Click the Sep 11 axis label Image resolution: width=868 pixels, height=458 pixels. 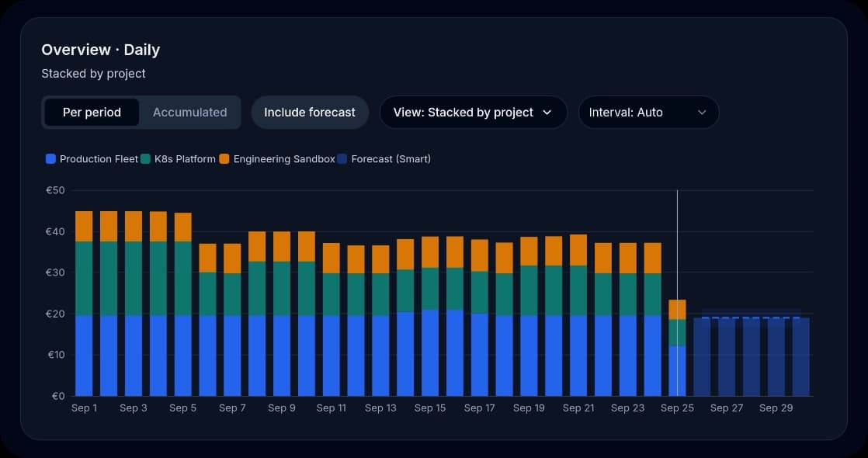[331, 408]
